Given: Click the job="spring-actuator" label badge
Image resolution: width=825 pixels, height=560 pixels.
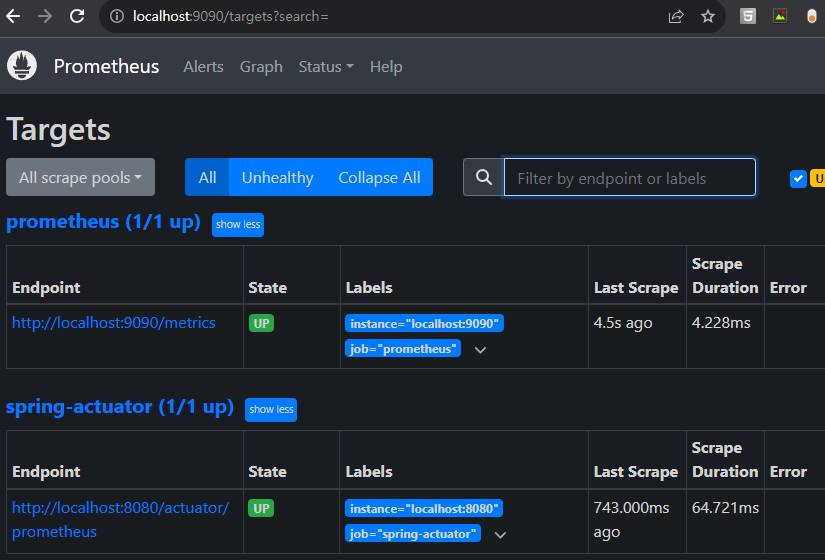Looking at the screenshot, I should 413,534.
